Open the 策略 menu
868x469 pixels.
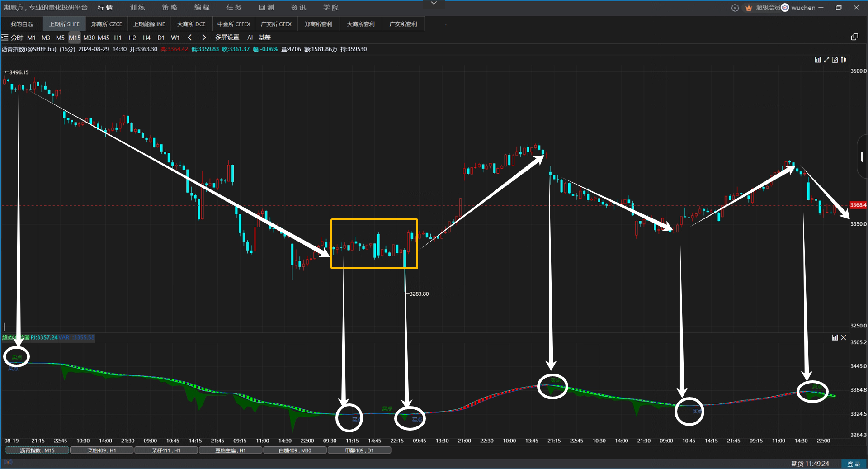(x=170, y=8)
